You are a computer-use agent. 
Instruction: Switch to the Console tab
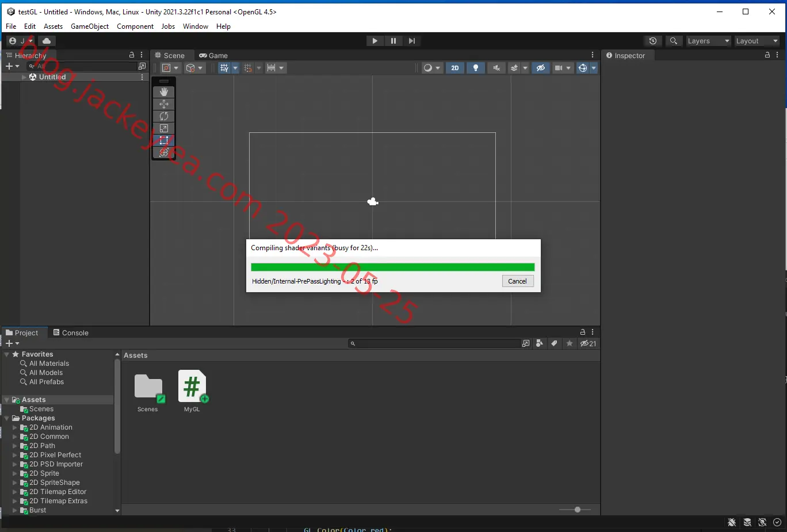[x=71, y=332]
